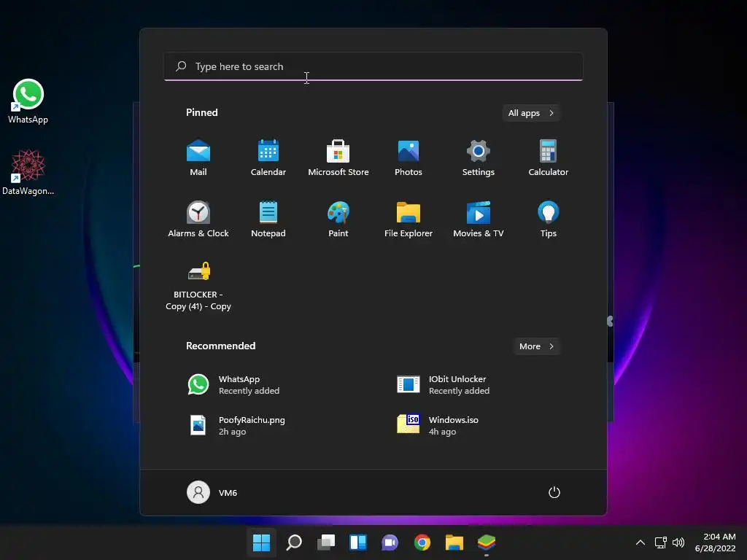Open Task View on taskbar

coord(326,542)
